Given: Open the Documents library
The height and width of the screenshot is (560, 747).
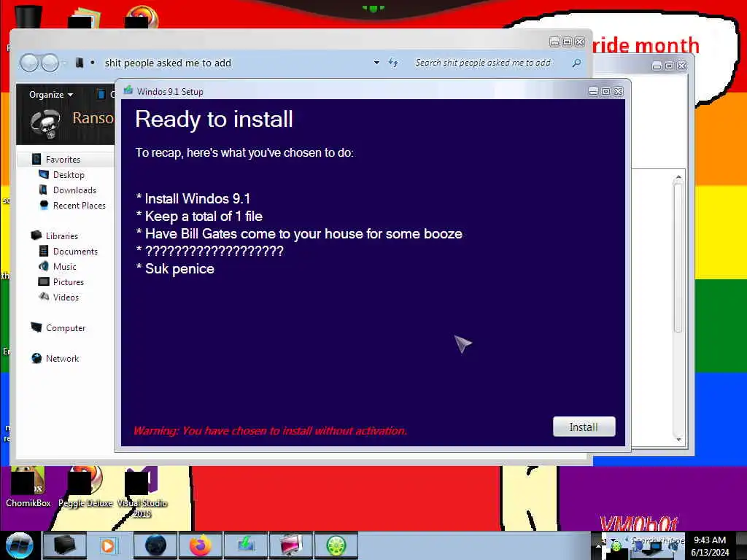Looking at the screenshot, I should point(75,251).
